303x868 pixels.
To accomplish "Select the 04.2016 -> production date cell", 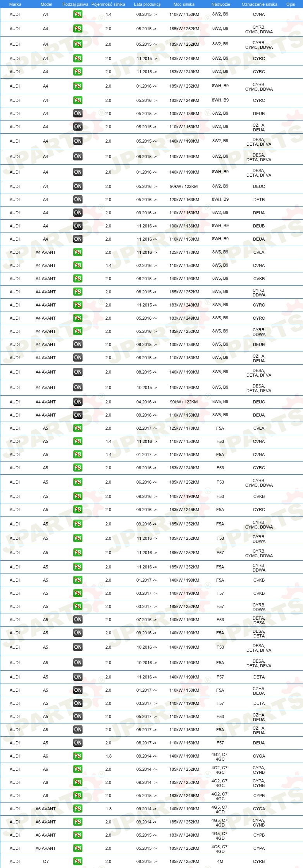I will [146, 402].
